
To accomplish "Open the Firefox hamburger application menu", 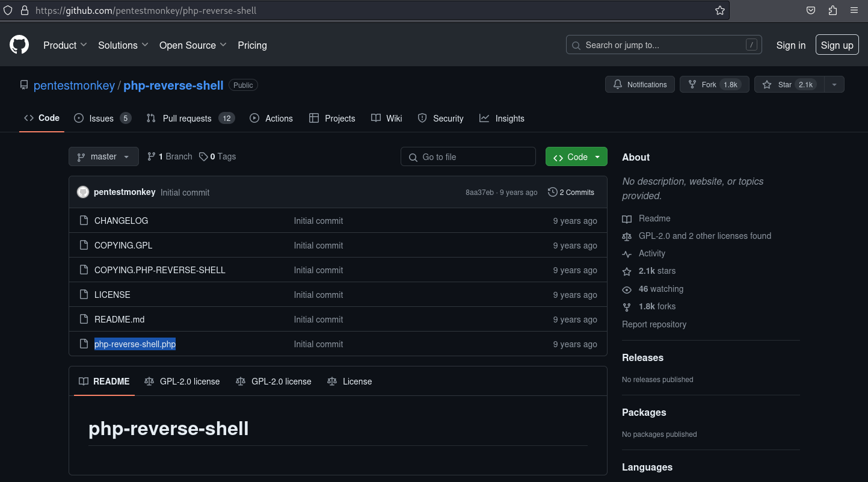I will point(854,10).
